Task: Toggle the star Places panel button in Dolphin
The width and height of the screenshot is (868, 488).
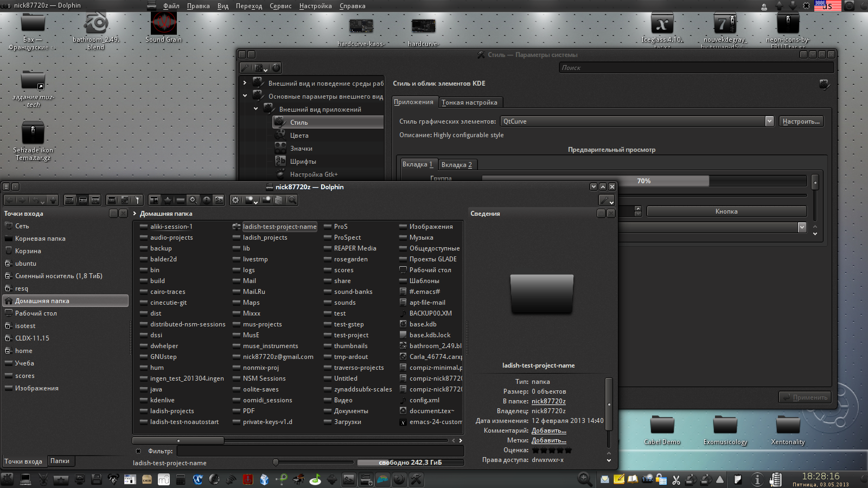Action: pyautogui.click(x=168, y=200)
